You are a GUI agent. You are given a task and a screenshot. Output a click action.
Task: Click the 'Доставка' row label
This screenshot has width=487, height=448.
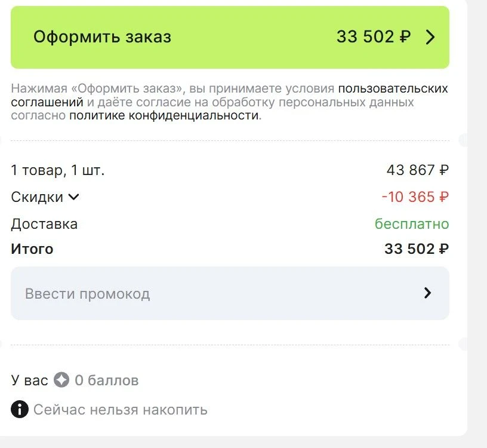pyautogui.click(x=44, y=224)
